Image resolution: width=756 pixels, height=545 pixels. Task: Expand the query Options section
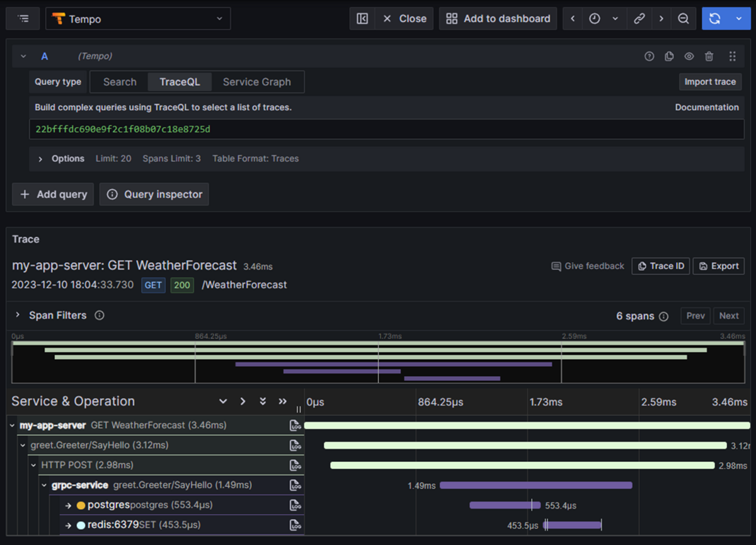click(x=40, y=159)
